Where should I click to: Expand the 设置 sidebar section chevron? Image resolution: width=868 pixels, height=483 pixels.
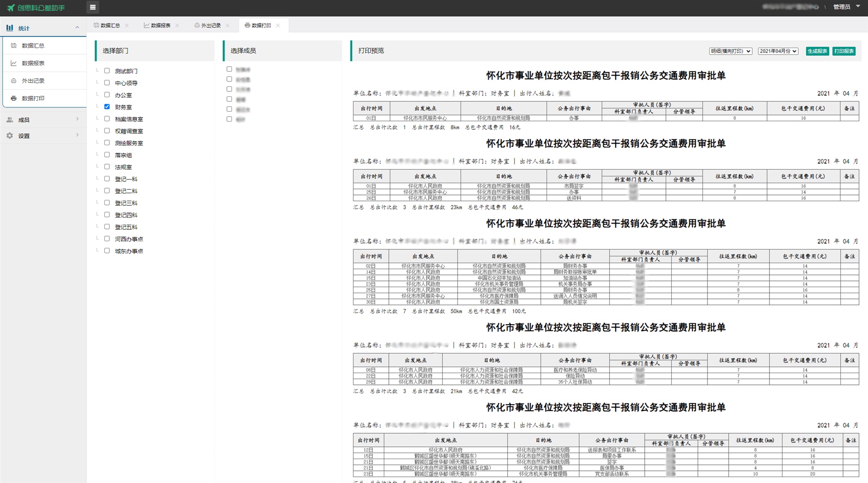pos(77,135)
